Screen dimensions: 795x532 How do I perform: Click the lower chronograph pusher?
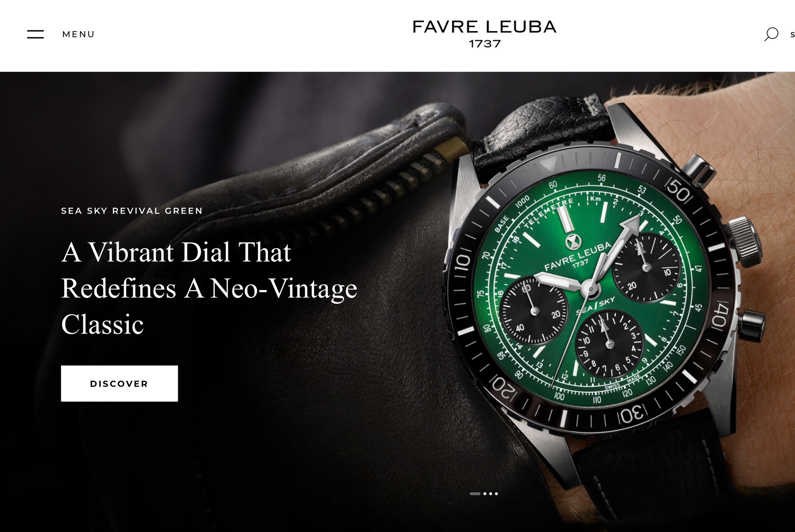coord(752,326)
